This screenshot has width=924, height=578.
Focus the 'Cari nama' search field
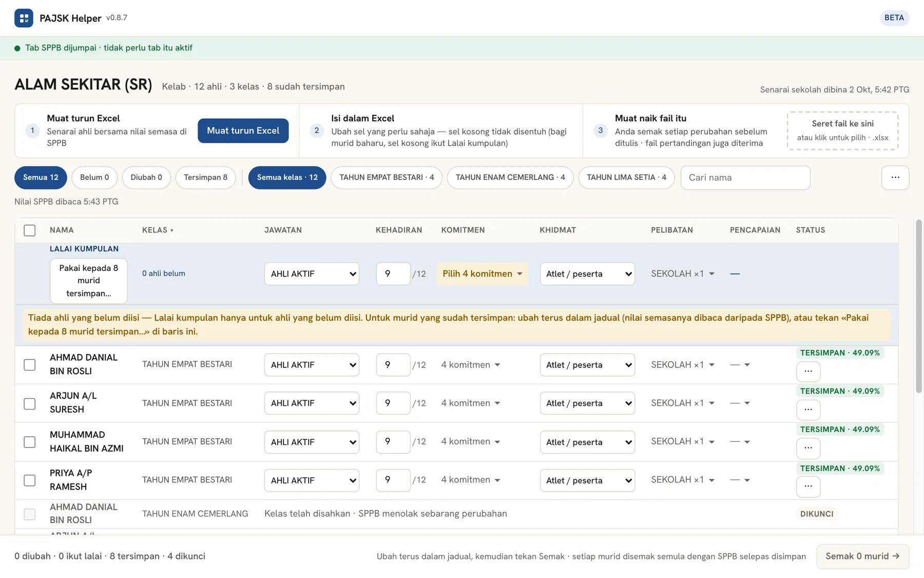click(x=745, y=178)
